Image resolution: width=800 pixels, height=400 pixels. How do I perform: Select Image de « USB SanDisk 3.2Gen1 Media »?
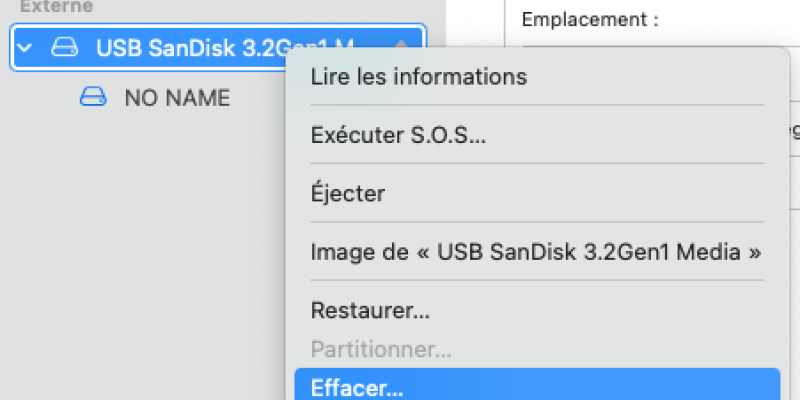click(537, 252)
